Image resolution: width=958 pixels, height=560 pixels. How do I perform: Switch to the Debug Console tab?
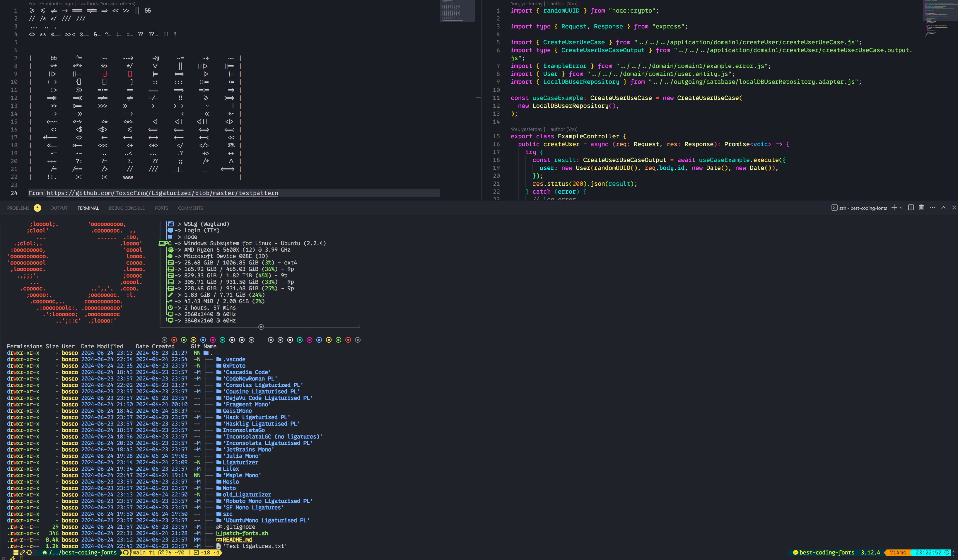[x=127, y=208]
